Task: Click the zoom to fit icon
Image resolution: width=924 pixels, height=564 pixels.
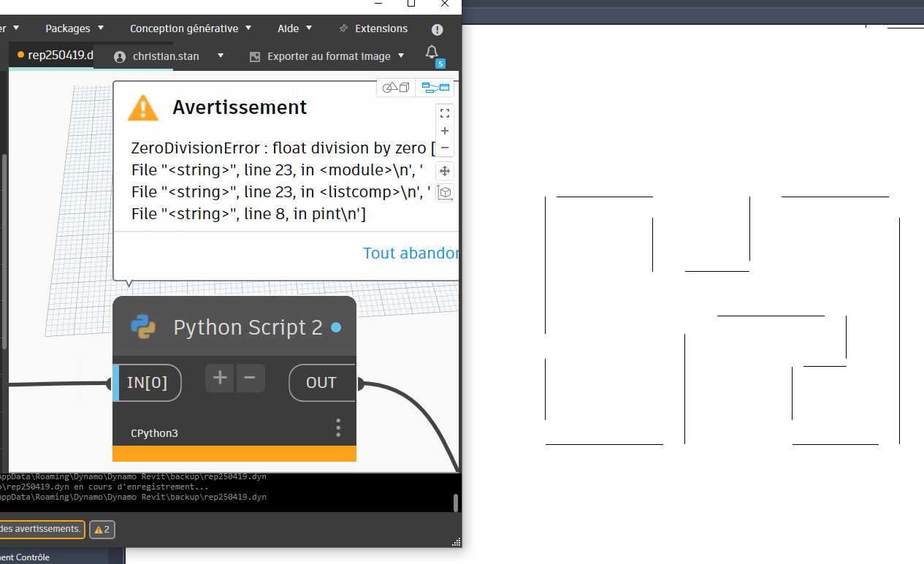Action: pyautogui.click(x=445, y=113)
